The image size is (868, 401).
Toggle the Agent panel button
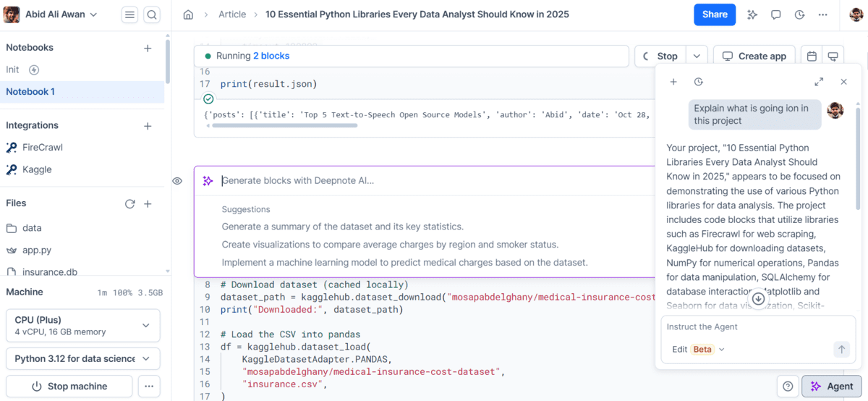(x=831, y=387)
